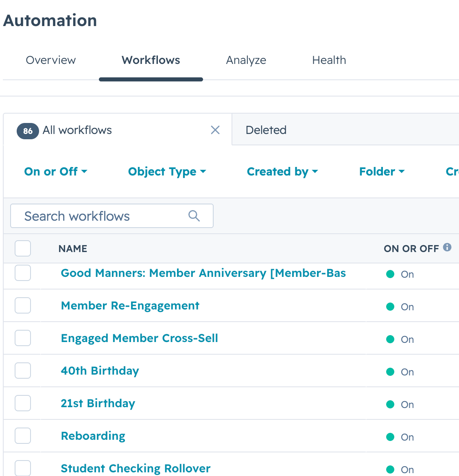The image size is (459, 476).
Task: Click the On status of Reboarding
Action: tap(400, 437)
